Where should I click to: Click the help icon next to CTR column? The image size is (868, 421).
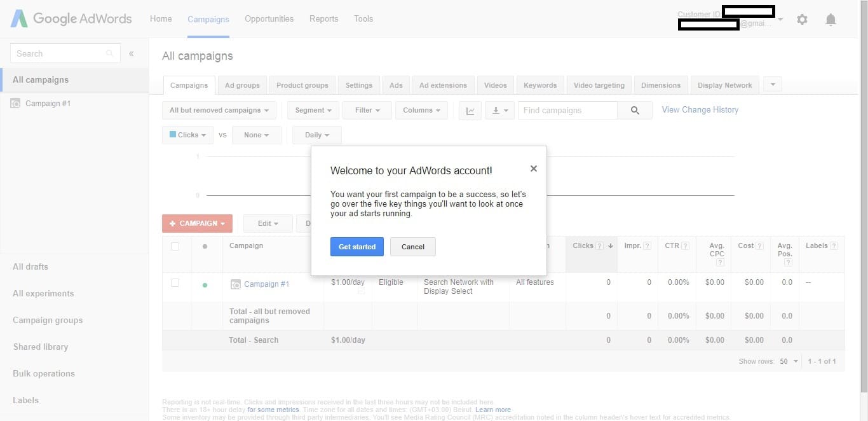[x=685, y=246]
